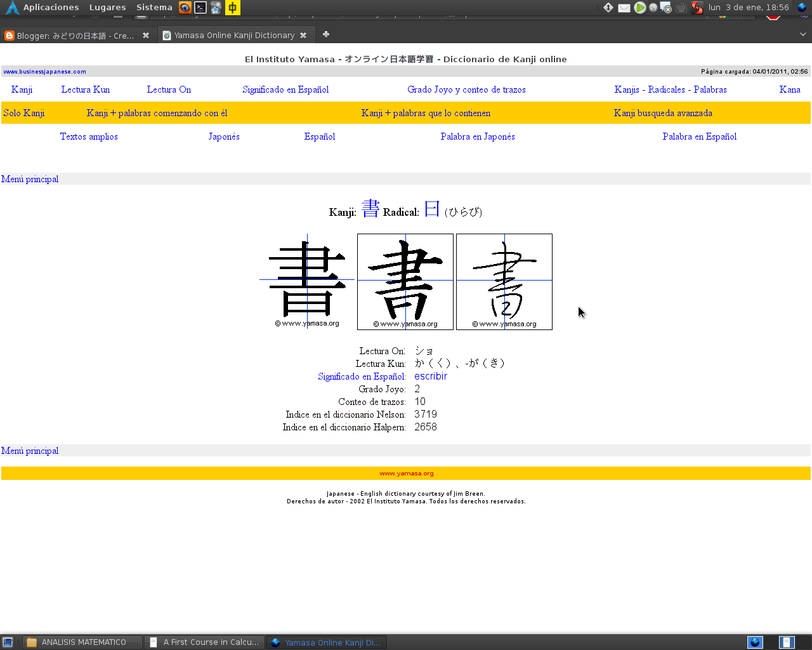Click the gray globe tray icon

point(653,8)
